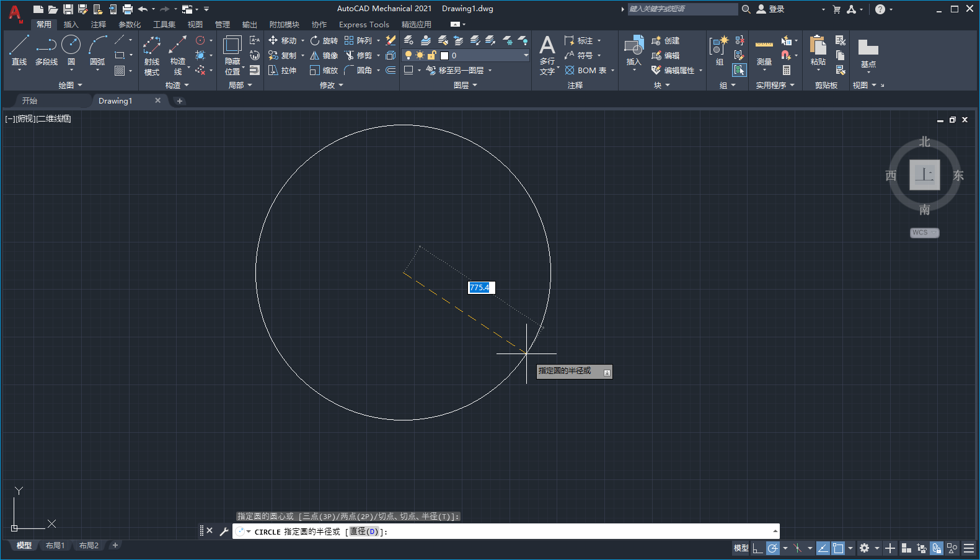Open the 插入 Insert ribbon tab
This screenshot has width=980, height=560.
coord(71,25)
